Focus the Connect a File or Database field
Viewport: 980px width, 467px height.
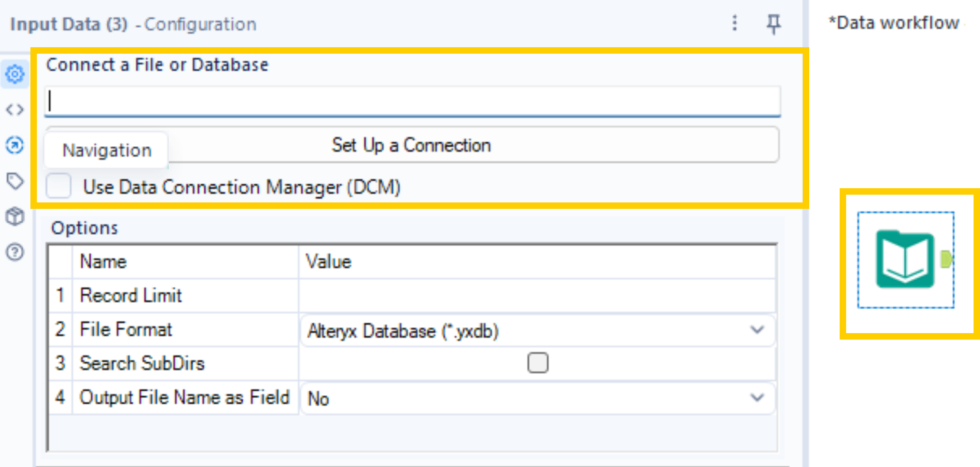(x=413, y=101)
